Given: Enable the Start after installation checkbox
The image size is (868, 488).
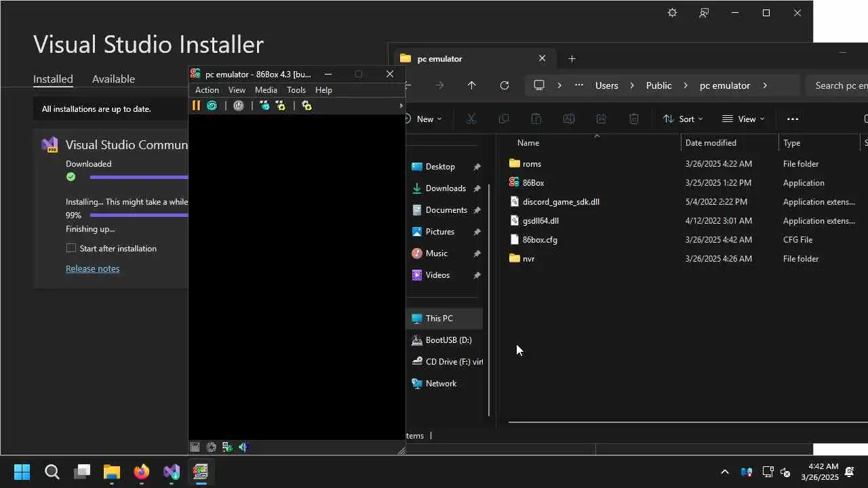Looking at the screenshot, I should click(x=71, y=248).
